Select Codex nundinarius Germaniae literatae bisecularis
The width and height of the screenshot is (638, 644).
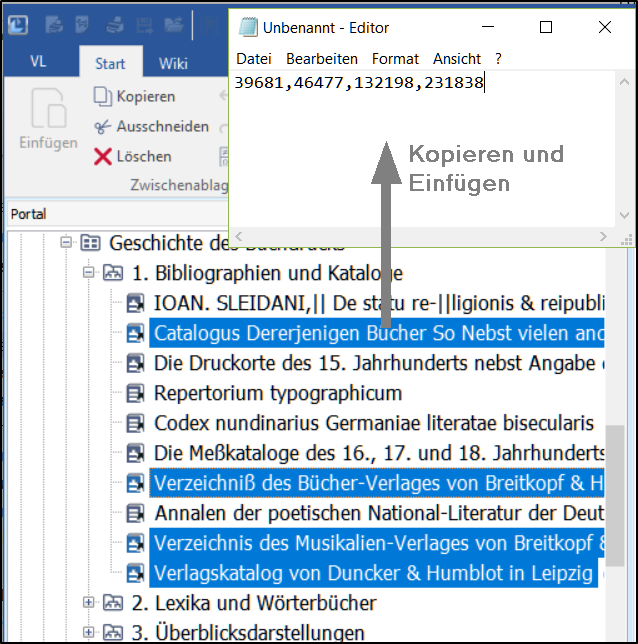click(373, 424)
